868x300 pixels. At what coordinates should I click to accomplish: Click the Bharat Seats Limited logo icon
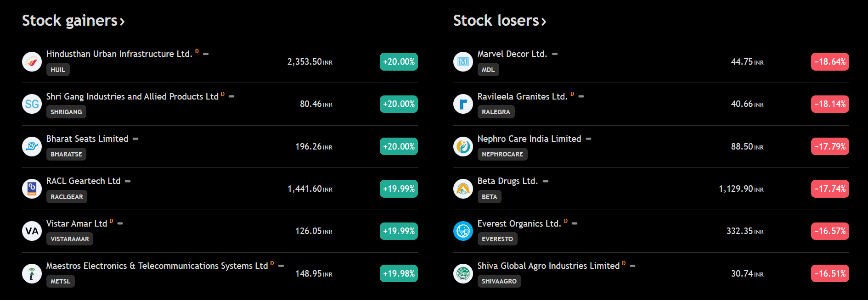point(32,146)
